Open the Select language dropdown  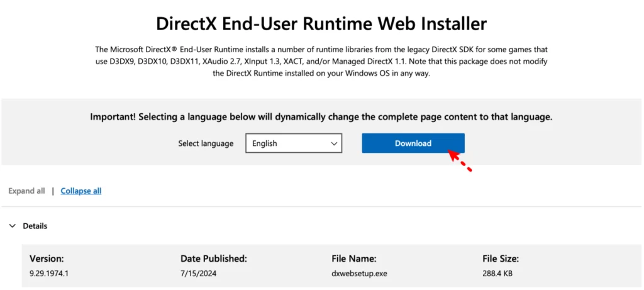point(294,143)
